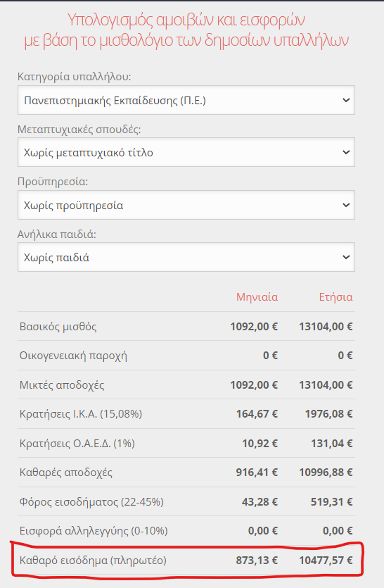Expand the Μεταπτυχιακές σπουδές combo box
Screen dimensions: 384x588
[x=186, y=152]
